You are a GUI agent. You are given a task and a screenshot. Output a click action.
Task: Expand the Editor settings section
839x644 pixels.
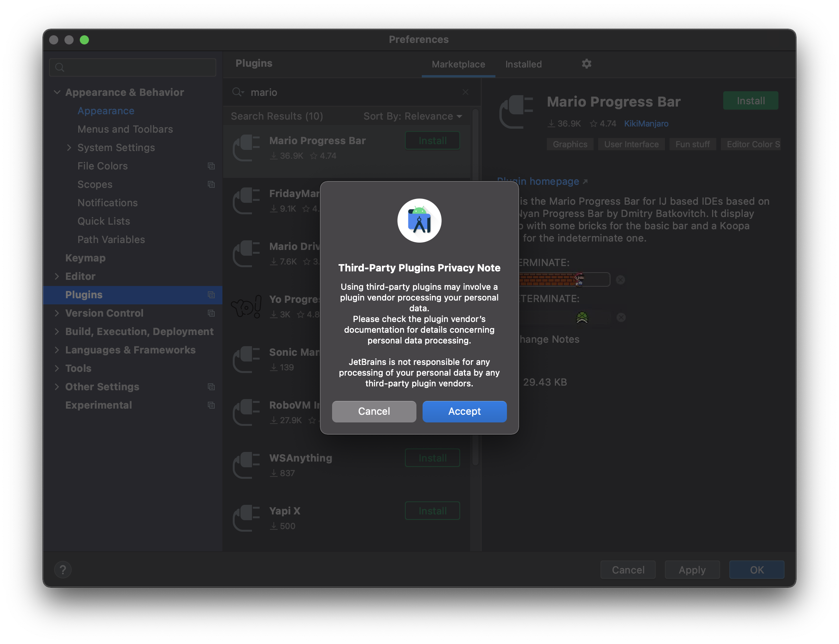click(57, 276)
